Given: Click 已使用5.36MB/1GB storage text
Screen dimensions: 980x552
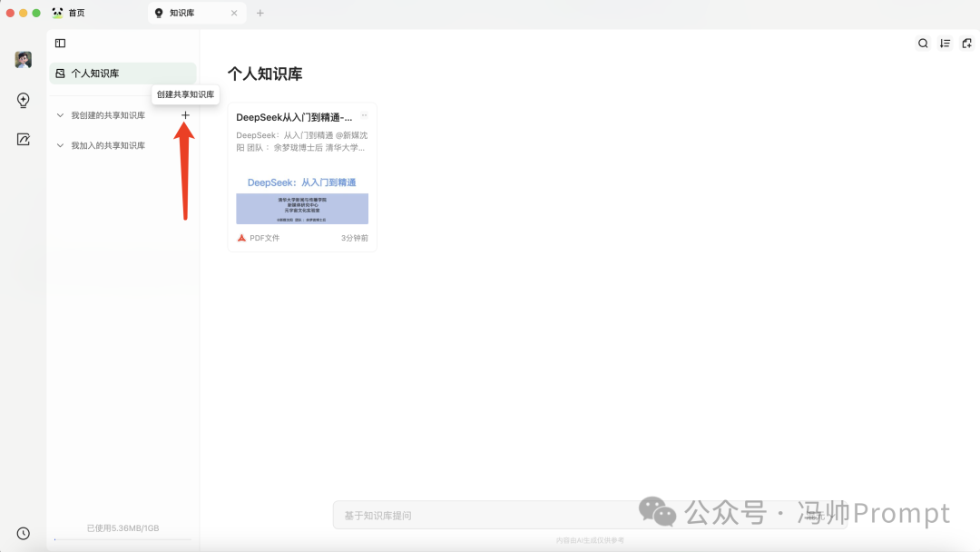Looking at the screenshot, I should point(123,527).
